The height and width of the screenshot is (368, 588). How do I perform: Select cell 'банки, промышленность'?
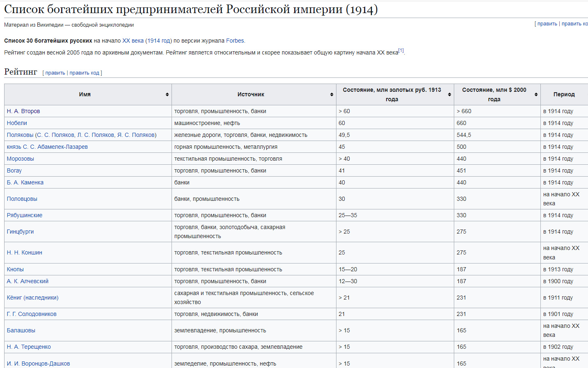(254, 199)
